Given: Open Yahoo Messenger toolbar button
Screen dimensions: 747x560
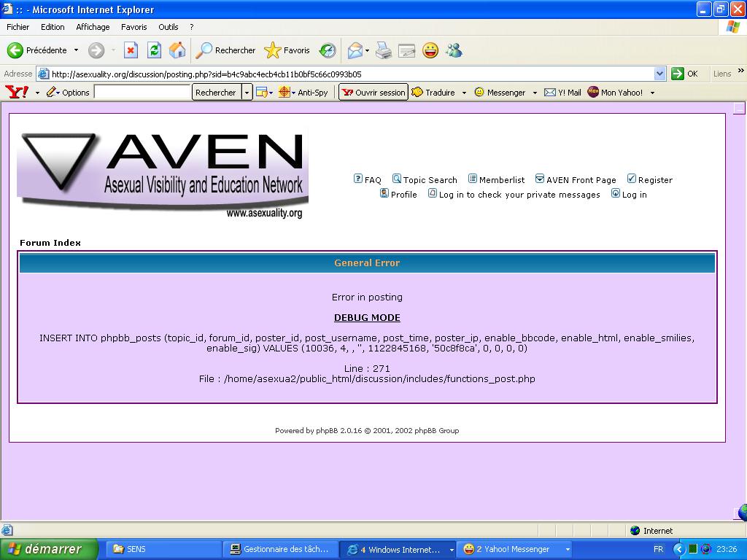Looking at the screenshot, I should [500, 93].
